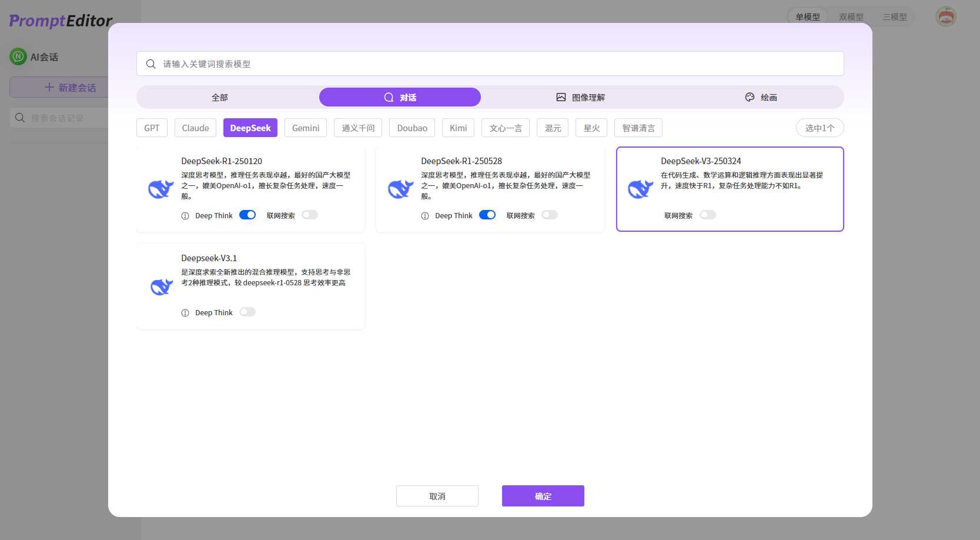
Task: Click the 选中1个 selection button
Action: point(820,128)
